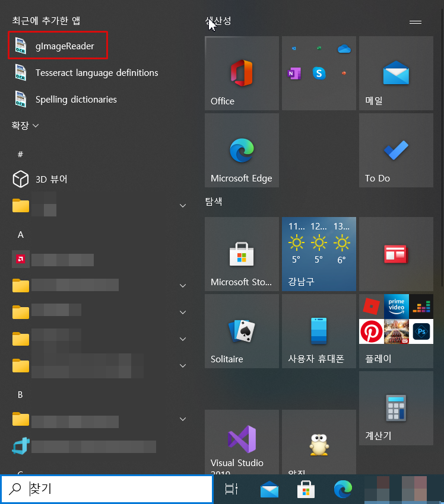Expand the first folder under letter A

point(183,286)
